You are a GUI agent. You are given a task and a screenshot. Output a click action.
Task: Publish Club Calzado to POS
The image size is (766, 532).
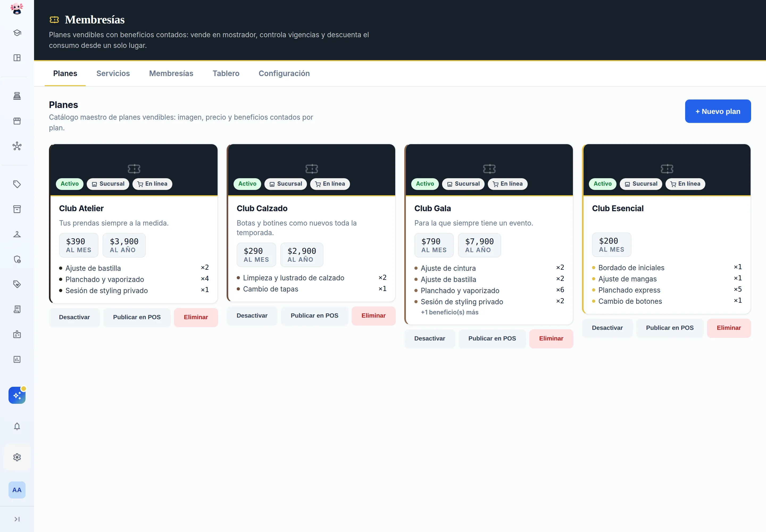(315, 316)
